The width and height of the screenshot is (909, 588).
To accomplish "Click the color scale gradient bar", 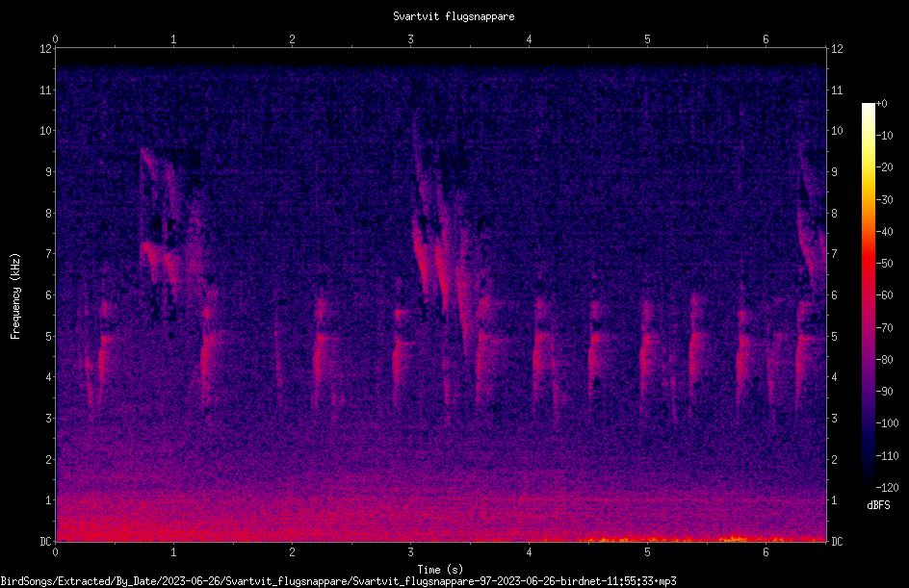I will (x=868, y=294).
